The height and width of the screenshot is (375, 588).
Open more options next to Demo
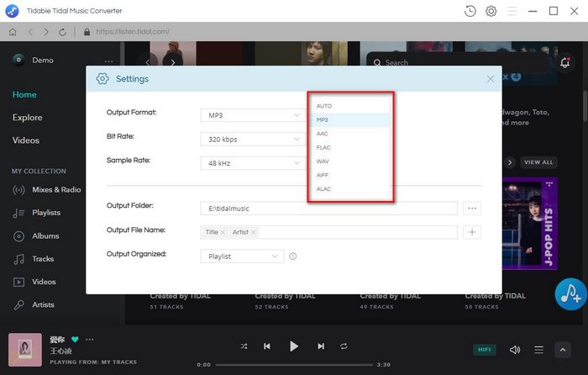click(108, 61)
